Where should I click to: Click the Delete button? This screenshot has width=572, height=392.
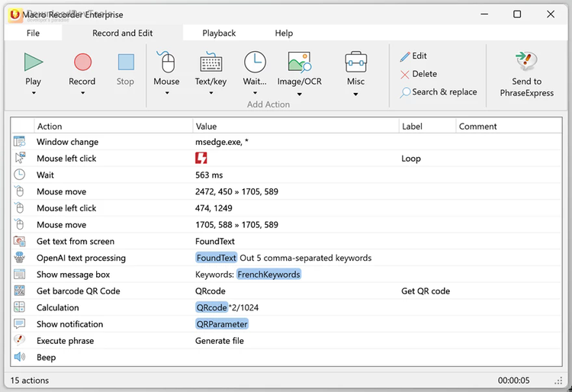(419, 74)
